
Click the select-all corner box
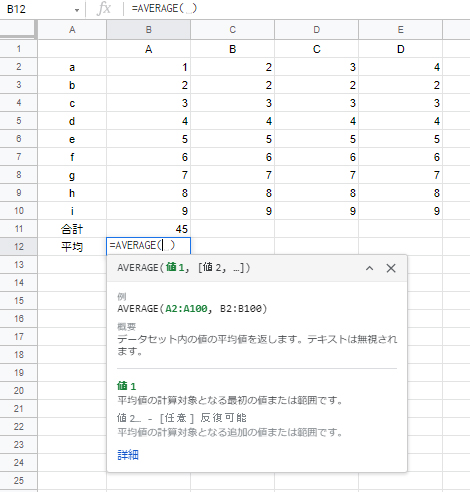pyautogui.click(x=18, y=29)
